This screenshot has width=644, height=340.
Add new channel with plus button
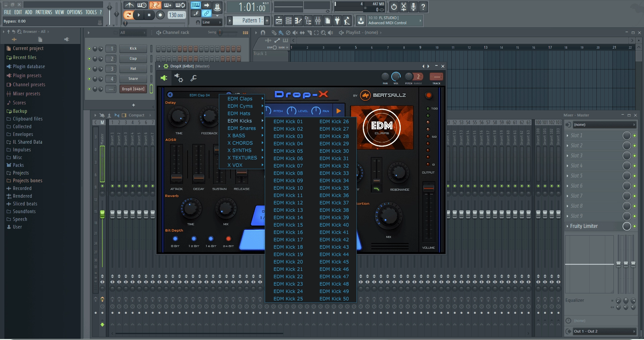134,105
